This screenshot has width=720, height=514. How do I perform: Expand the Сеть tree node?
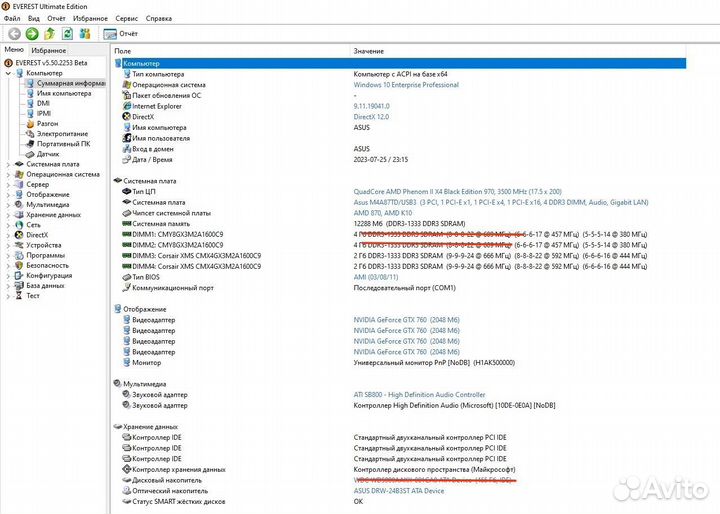[8, 225]
